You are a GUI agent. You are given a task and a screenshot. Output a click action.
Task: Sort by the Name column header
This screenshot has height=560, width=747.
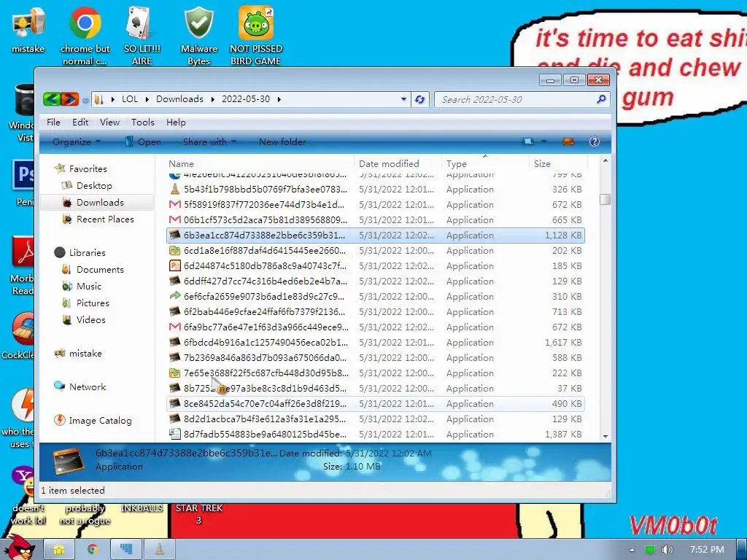pos(259,164)
